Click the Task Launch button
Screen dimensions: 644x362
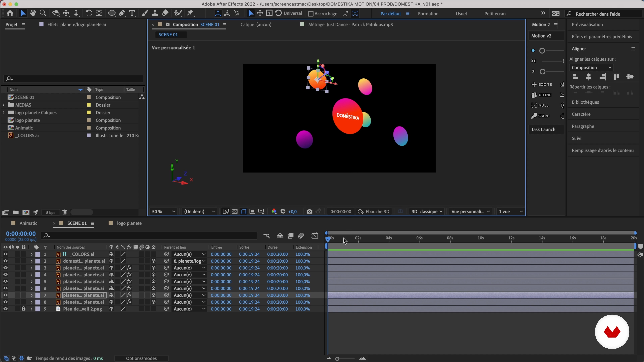click(x=547, y=130)
